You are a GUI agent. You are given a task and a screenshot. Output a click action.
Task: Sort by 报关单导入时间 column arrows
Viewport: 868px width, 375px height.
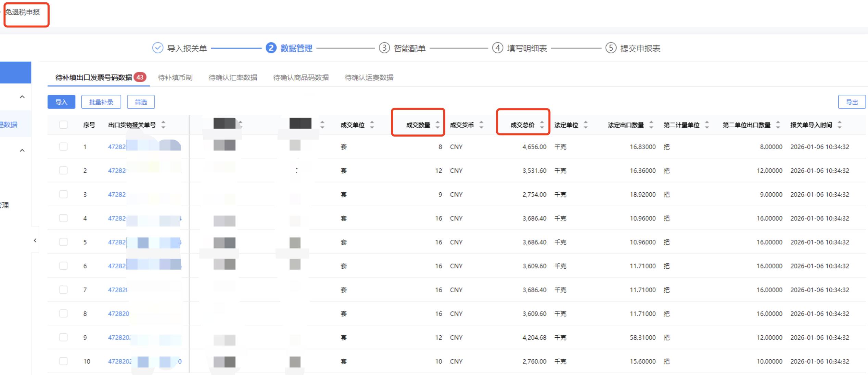point(839,125)
